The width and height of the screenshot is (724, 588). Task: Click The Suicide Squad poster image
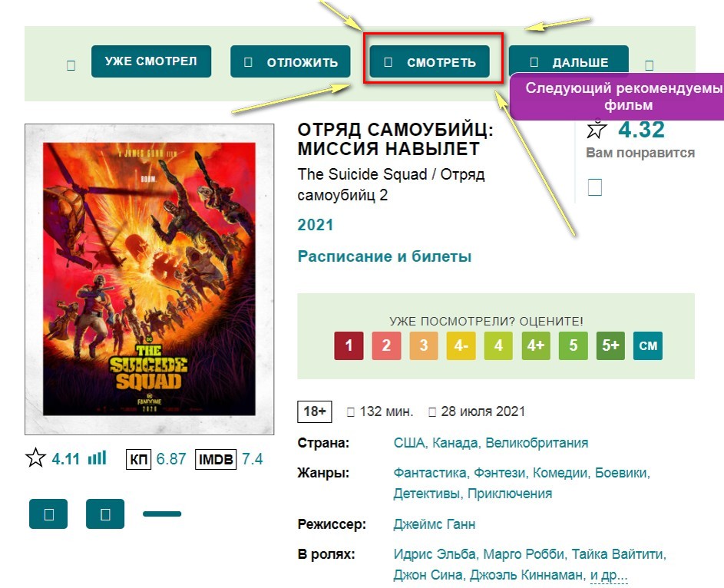pyautogui.click(x=150, y=279)
